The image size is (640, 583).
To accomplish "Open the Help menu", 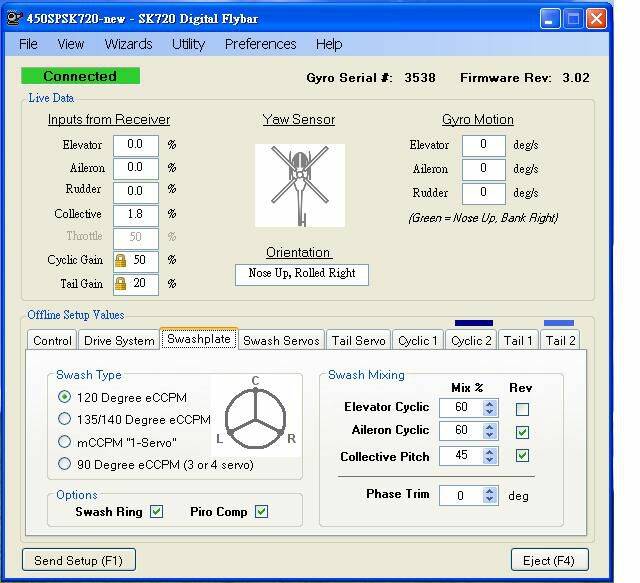I will 329,44.
